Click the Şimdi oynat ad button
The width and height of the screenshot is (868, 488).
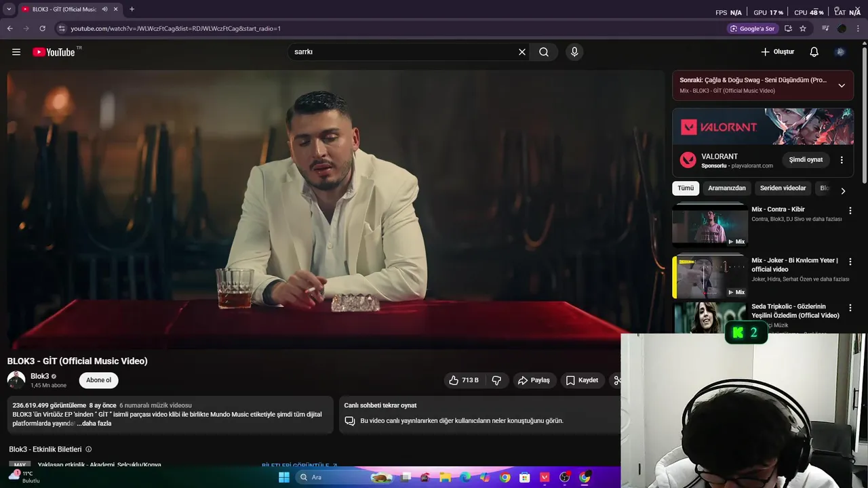pyautogui.click(x=806, y=160)
